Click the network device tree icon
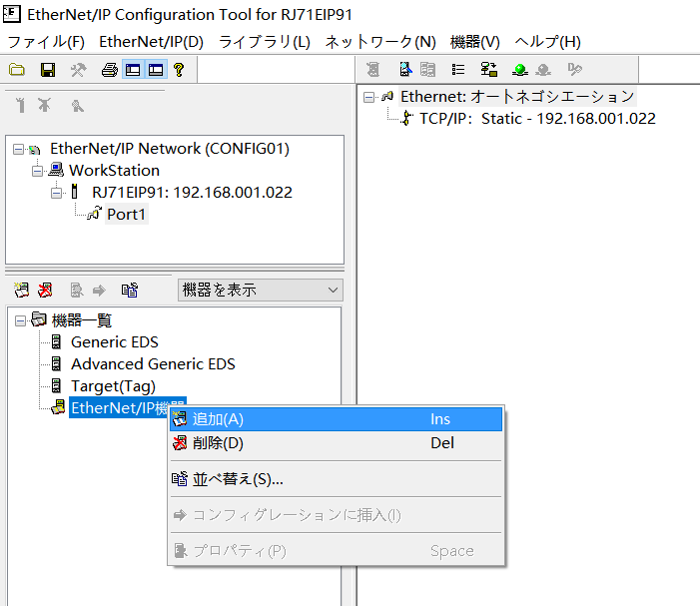 tap(489, 69)
